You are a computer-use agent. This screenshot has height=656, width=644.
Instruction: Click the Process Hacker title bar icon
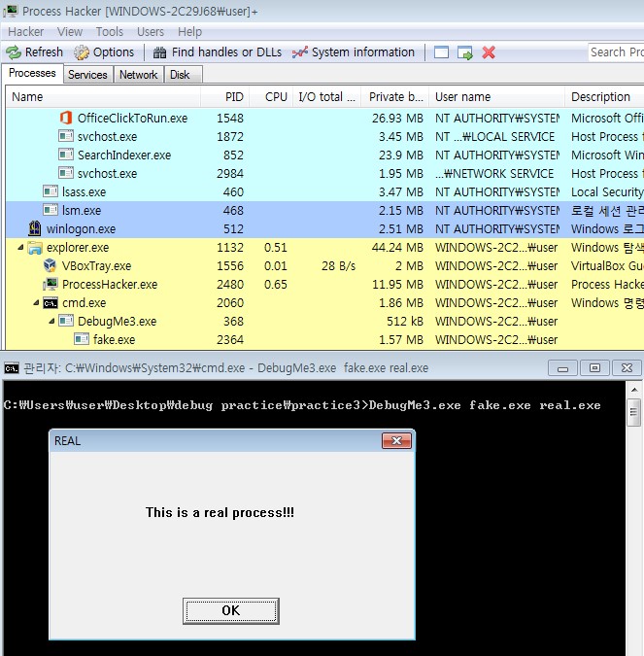click(x=11, y=11)
